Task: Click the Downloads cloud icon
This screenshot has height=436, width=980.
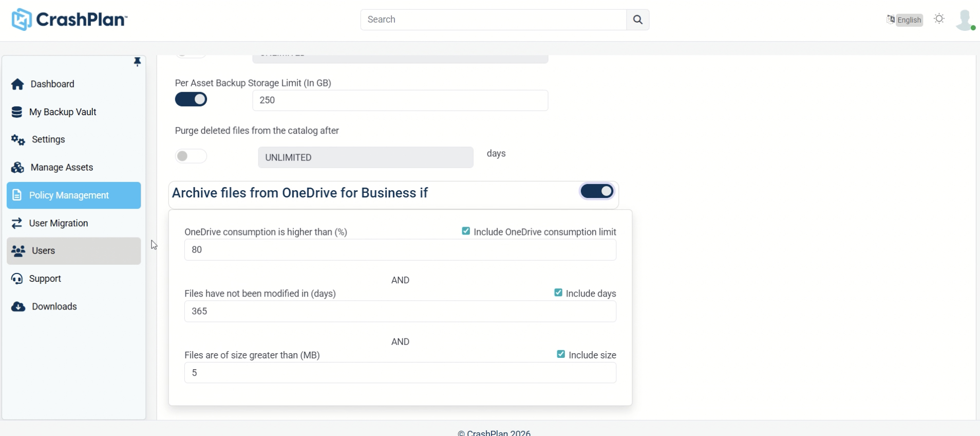Action: [x=18, y=307]
